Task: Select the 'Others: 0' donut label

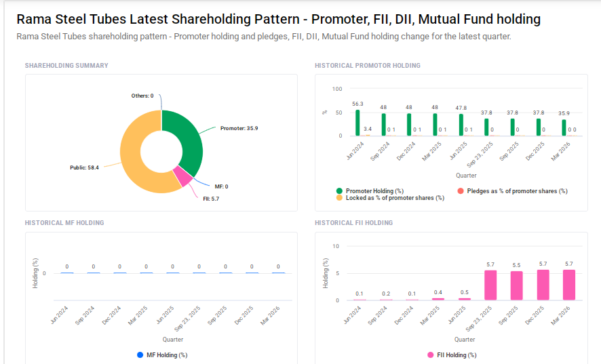Action: pyautogui.click(x=142, y=96)
